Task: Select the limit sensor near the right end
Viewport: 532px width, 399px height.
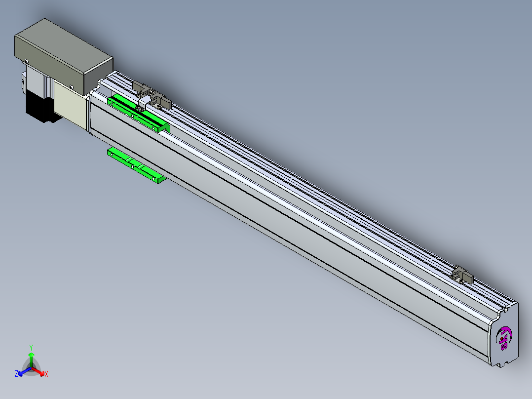Action: click(462, 275)
